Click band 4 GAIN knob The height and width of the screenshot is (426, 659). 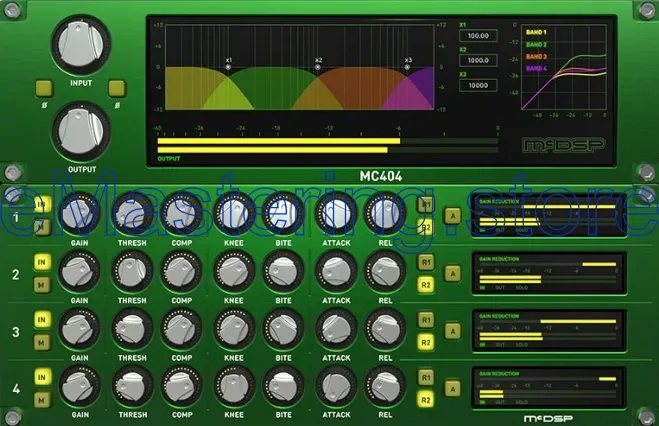[79, 387]
